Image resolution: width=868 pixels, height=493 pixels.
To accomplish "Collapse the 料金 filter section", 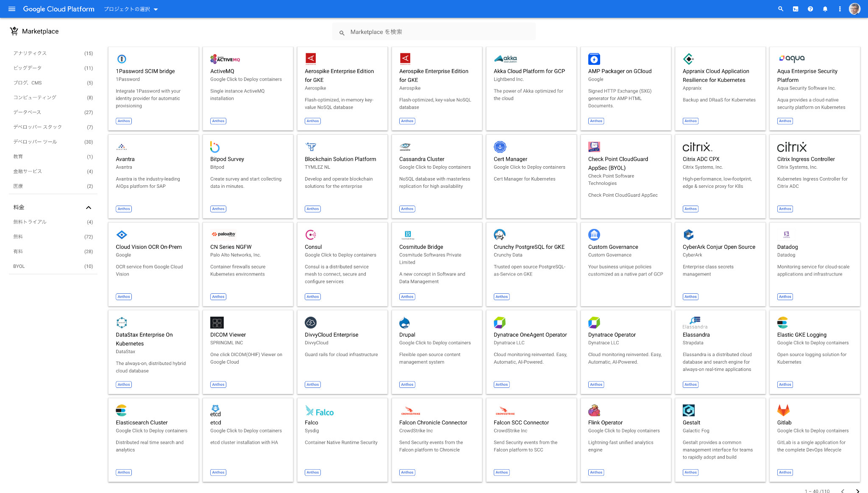I will tap(88, 207).
